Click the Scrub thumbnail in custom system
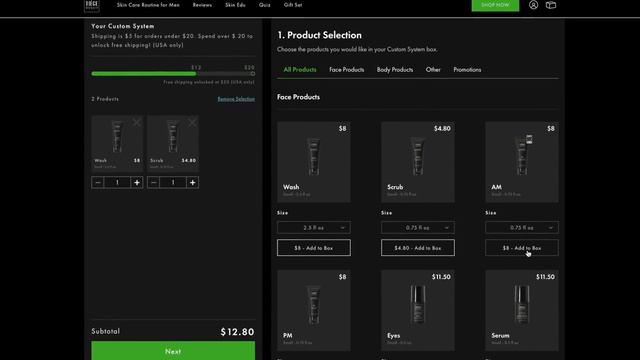This screenshot has height=360, width=640. pos(173,143)
